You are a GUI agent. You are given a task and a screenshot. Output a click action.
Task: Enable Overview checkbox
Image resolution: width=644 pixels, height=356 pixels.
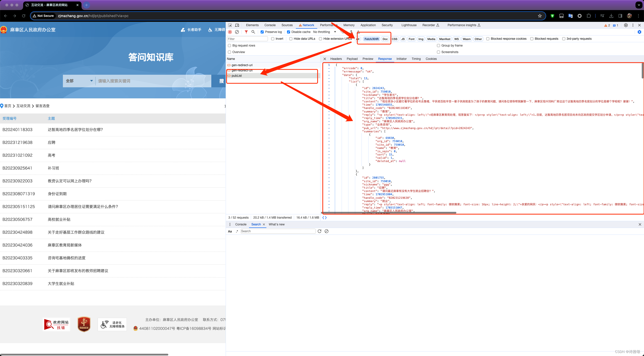pyautogui.click(x=229, y=52)
